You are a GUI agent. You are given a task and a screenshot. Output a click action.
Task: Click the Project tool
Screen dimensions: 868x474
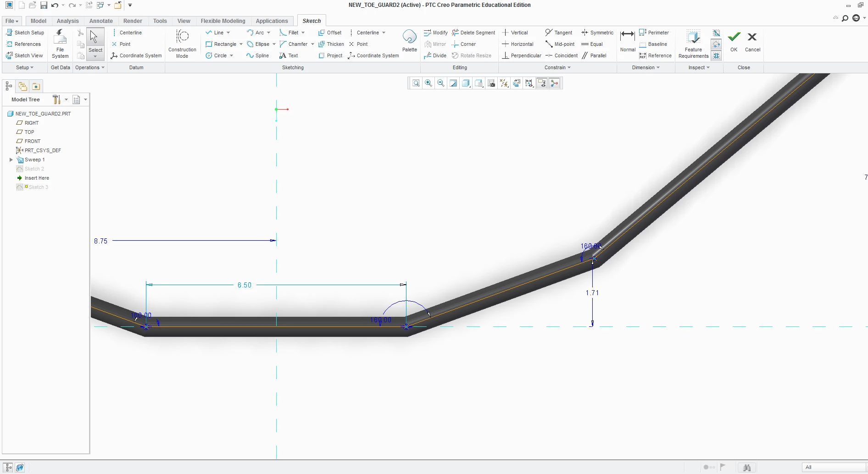(330, 55)
